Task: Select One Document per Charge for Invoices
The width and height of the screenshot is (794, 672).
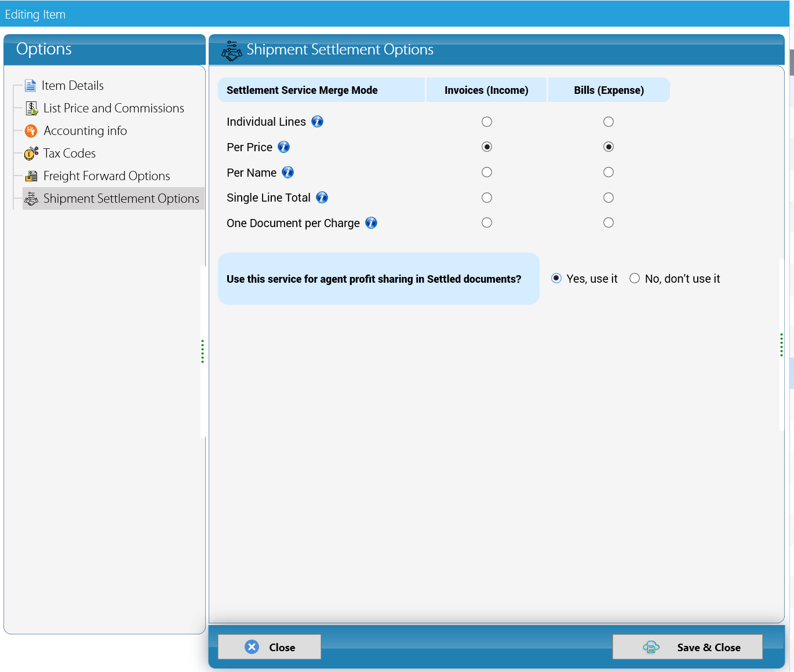Action: click(487, 222)
